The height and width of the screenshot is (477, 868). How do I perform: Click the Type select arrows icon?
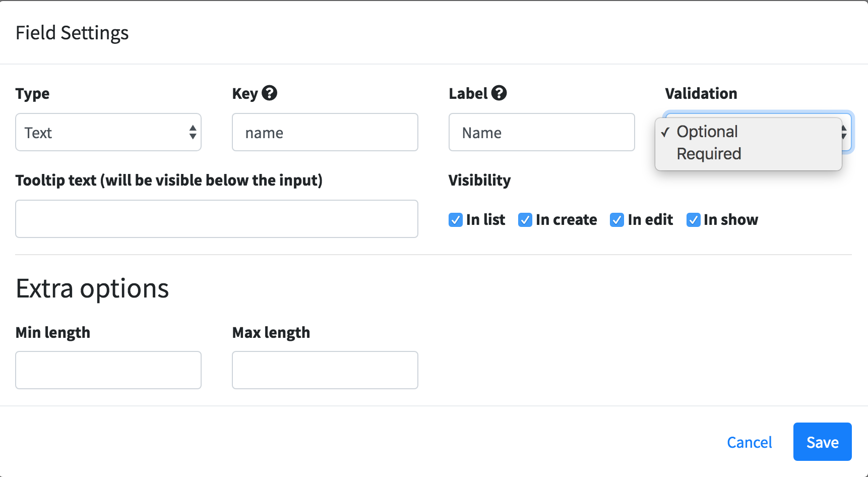pos(193,132)
